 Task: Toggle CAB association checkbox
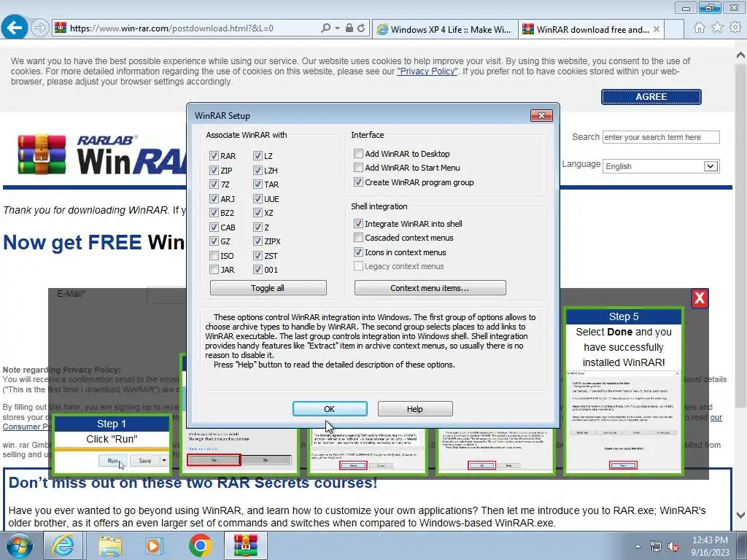click(214, 227)
